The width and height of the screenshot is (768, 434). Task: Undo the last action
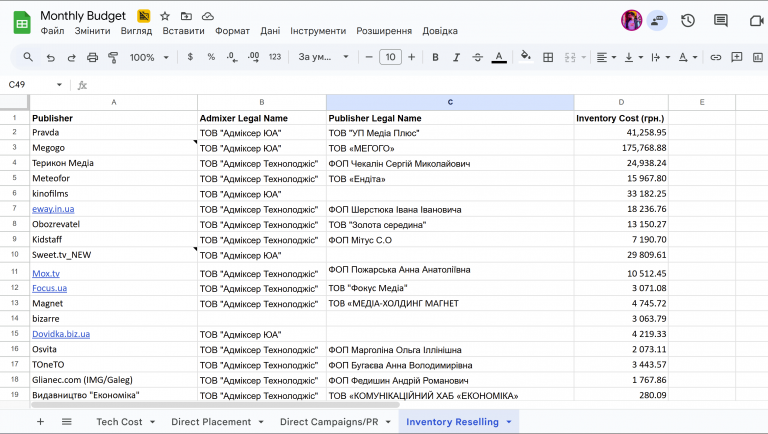click(50, 57)
